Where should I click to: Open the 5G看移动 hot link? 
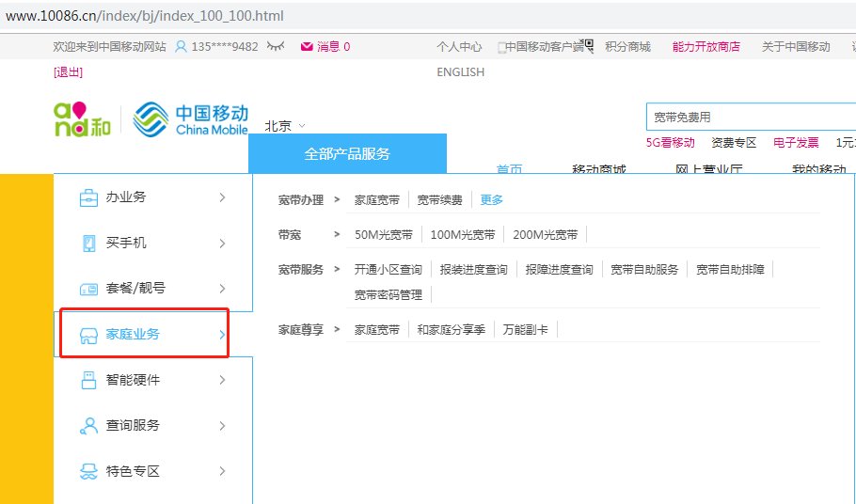coord(671,143)
